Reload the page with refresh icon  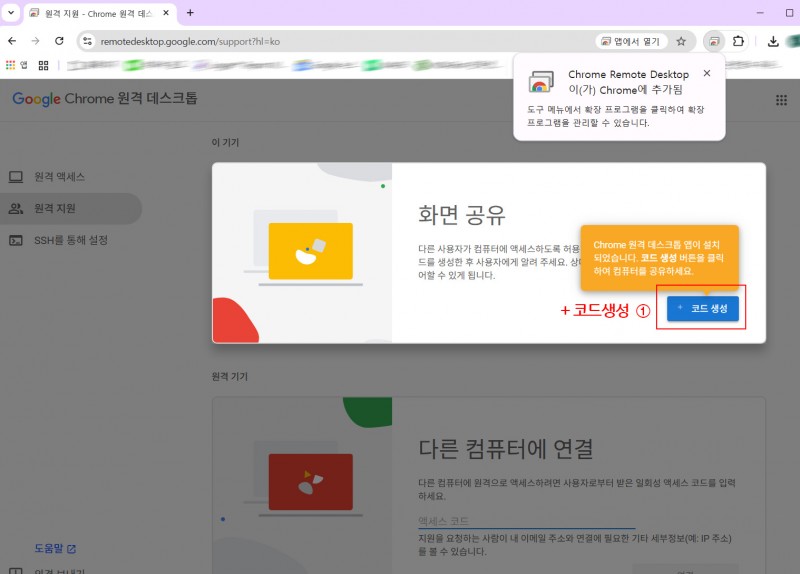[59, 41]
